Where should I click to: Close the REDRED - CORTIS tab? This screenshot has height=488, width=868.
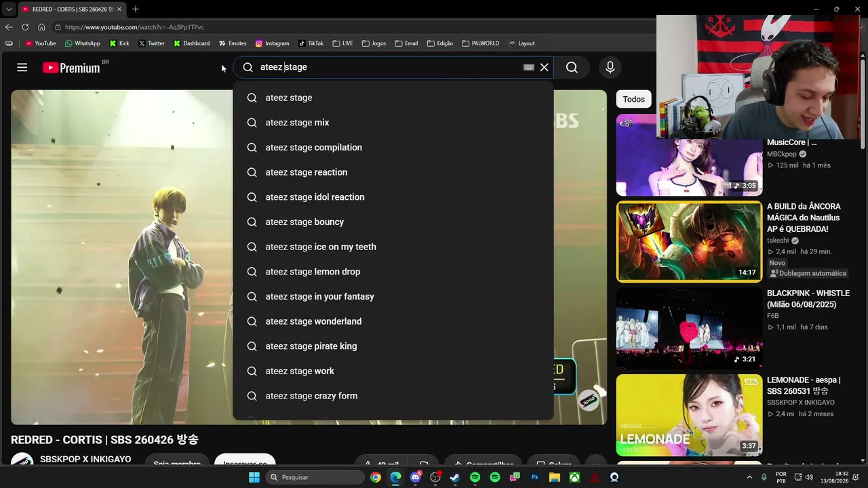(x=120, y=9)
